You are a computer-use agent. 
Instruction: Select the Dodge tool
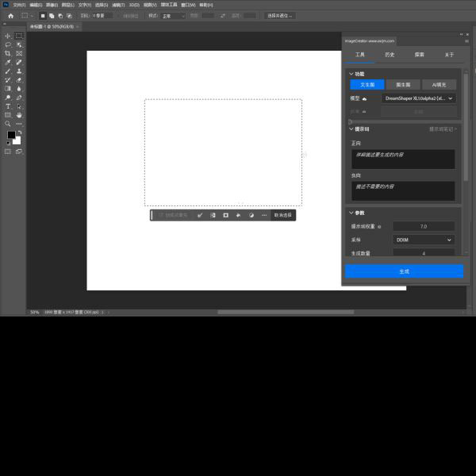pos(8,98)
